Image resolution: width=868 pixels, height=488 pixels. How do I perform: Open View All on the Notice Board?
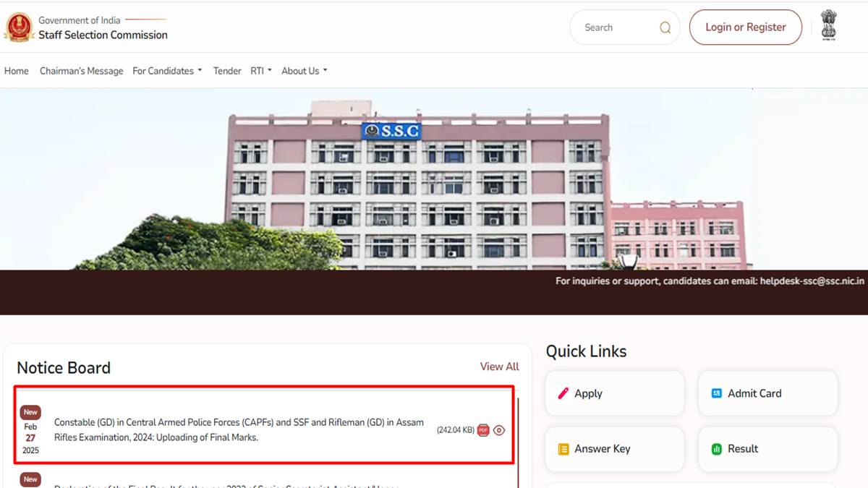click(499, 367)
